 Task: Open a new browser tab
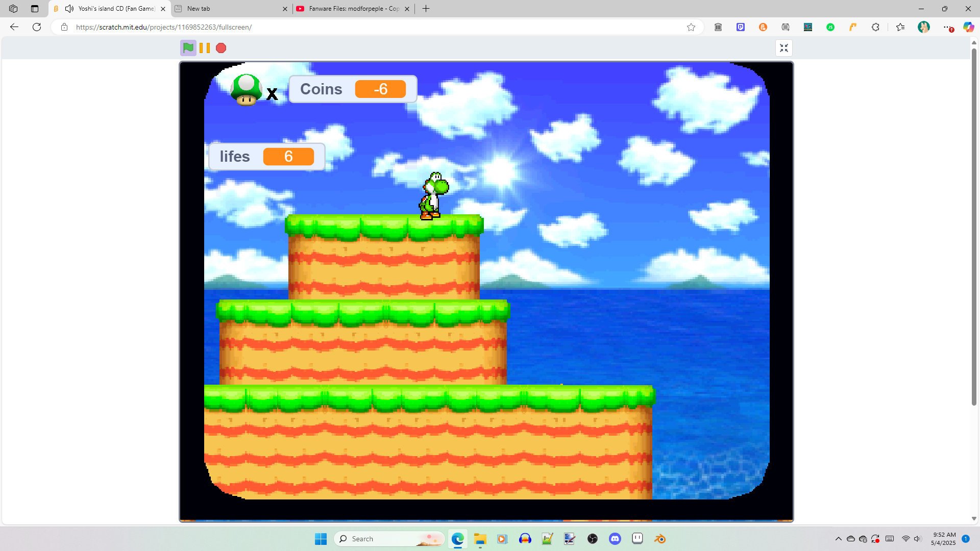tap(426, 9)
